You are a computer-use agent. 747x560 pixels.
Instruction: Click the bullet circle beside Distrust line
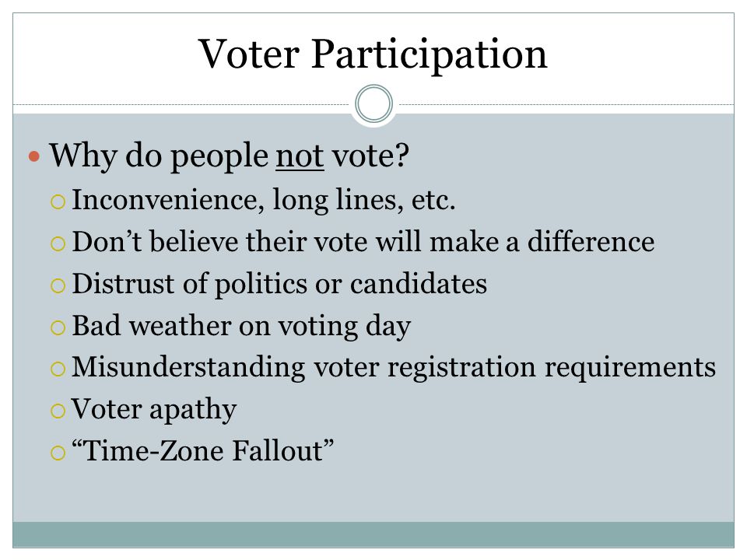(x=58, y=285)
